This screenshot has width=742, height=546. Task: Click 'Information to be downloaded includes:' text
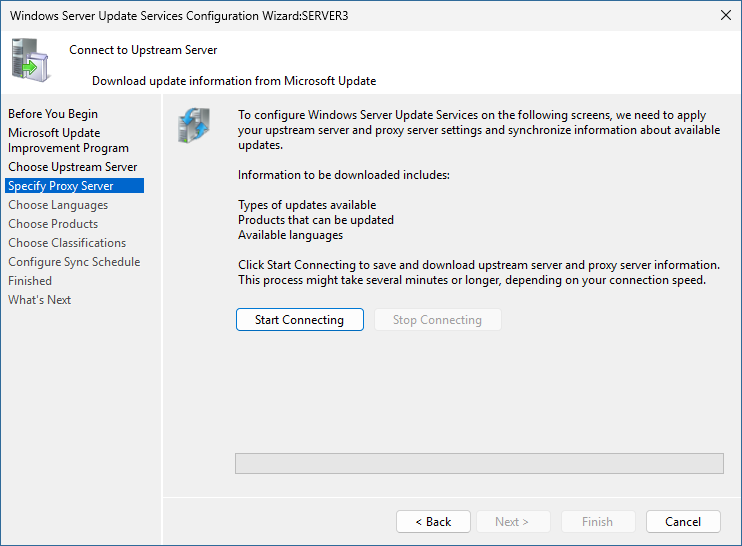(344, 175)
